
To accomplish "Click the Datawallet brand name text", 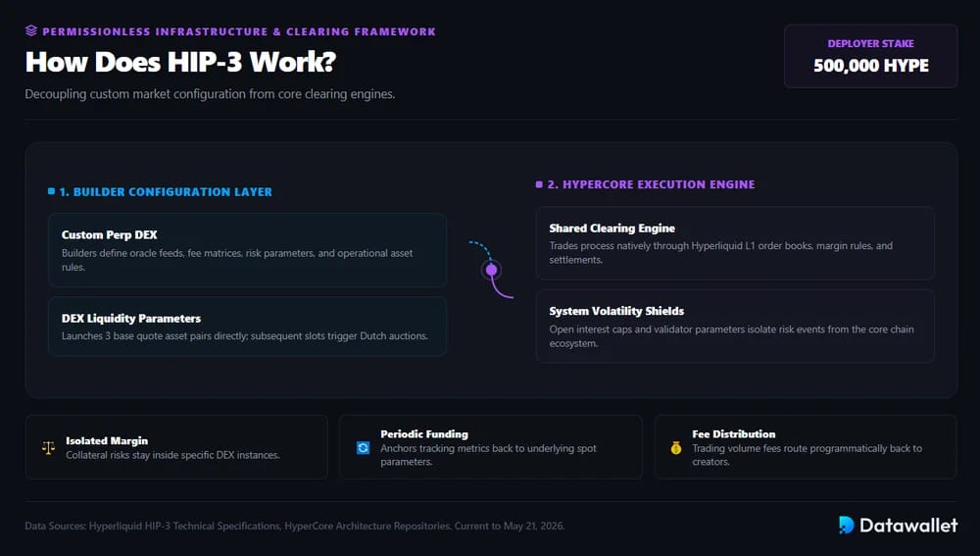I will tap(908, 526).
